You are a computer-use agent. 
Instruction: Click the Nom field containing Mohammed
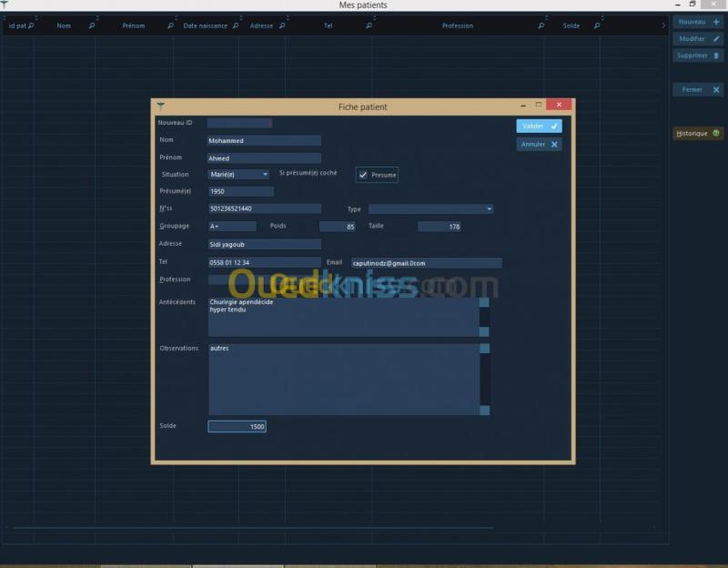[x=264, y=141]
